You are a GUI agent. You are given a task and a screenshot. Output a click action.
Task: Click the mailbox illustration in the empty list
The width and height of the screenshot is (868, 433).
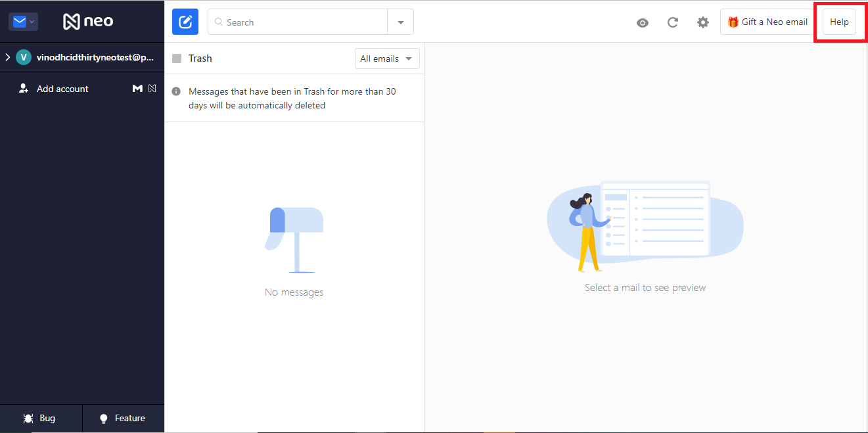pos(294,240)
